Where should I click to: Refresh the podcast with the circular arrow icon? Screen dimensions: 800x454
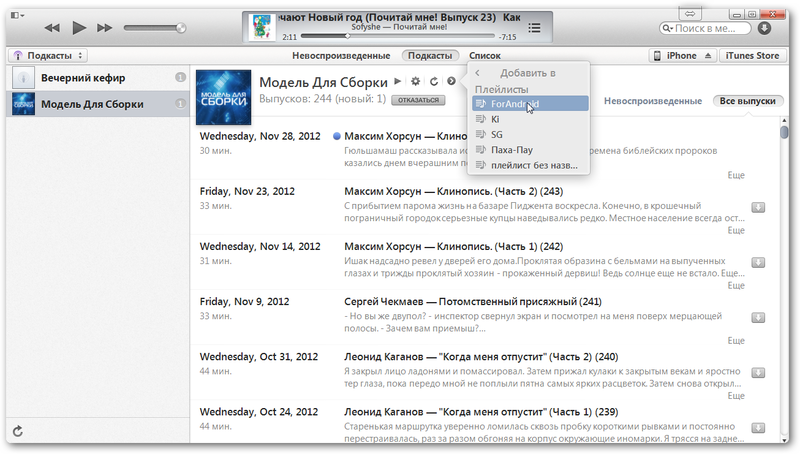click(434, 81)
